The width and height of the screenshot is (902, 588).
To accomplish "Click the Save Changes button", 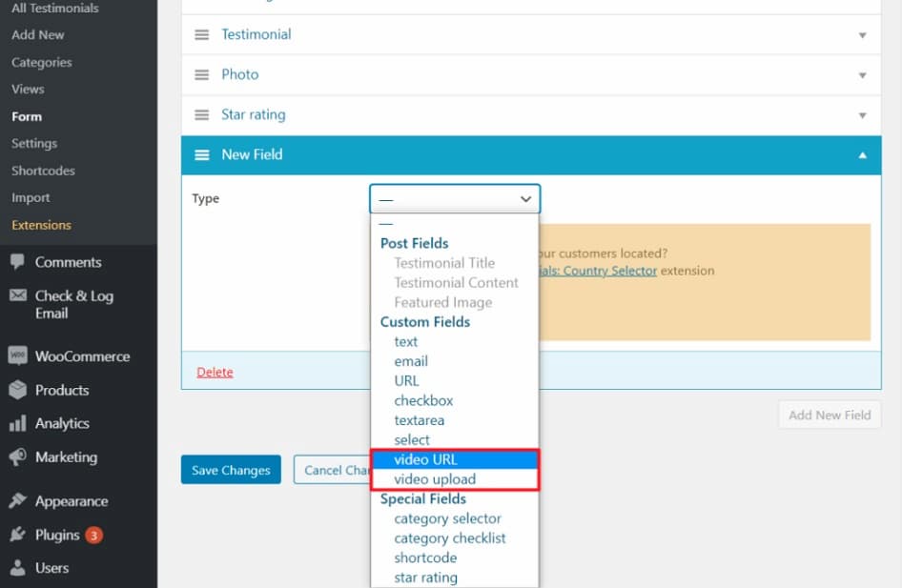I will pos(231,470).
